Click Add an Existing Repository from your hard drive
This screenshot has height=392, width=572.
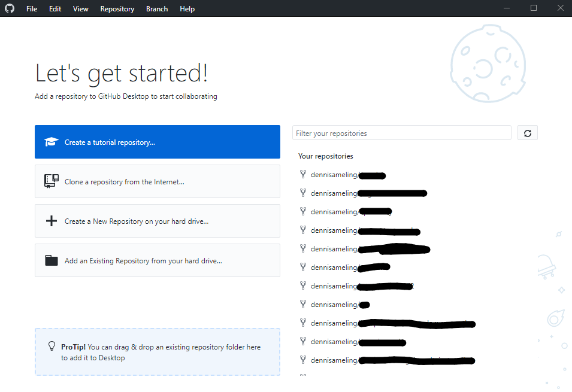click(158, 260)
